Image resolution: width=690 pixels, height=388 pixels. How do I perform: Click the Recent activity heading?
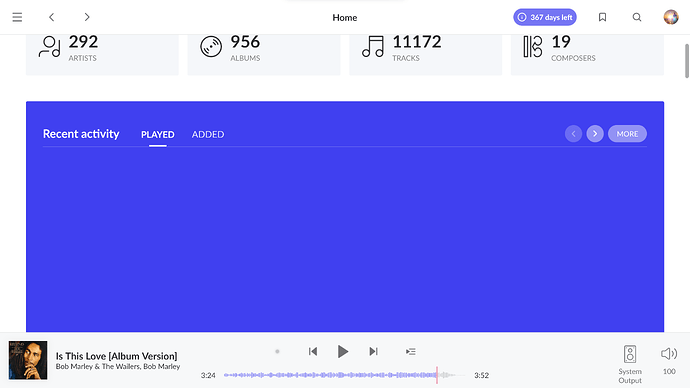click(81, 134)
